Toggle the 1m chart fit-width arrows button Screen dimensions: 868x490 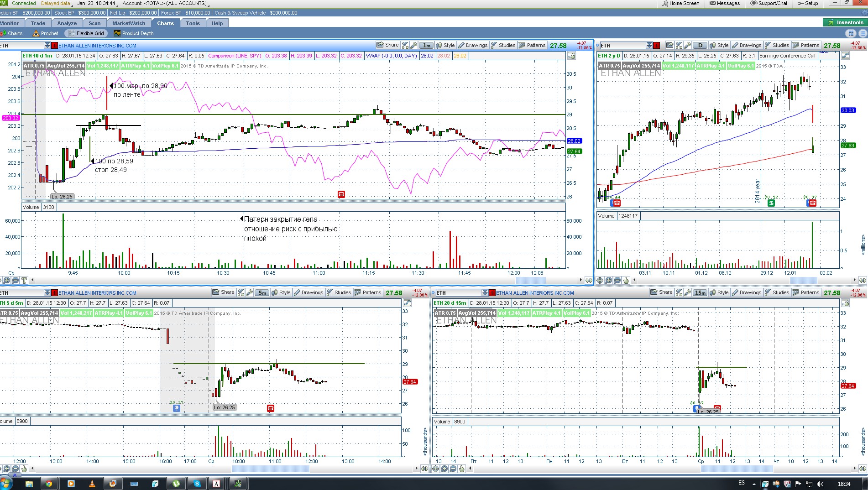(x=589, y=280)
